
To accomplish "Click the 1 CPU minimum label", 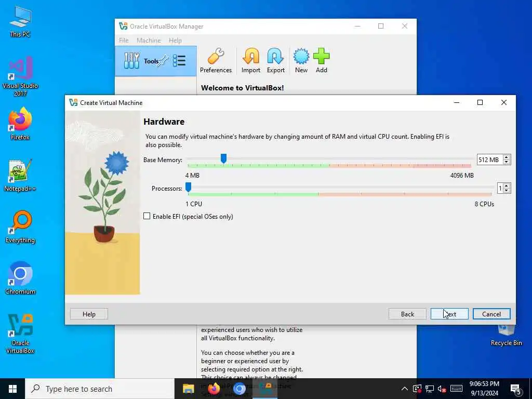I will [194, 204].
